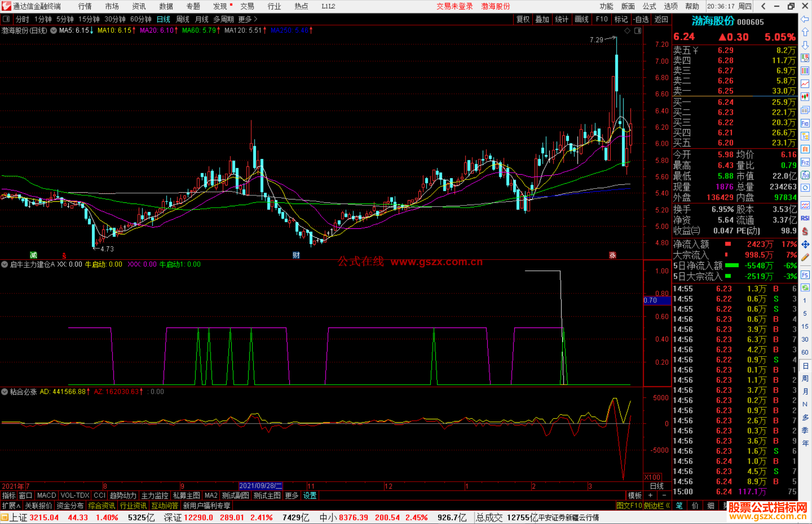
Task: Toggle the panel icon left of 分时
Action: coord(6,19)
